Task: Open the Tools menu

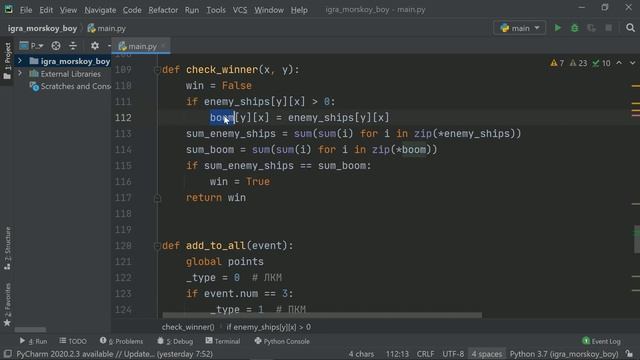Action: coord(216,9)
